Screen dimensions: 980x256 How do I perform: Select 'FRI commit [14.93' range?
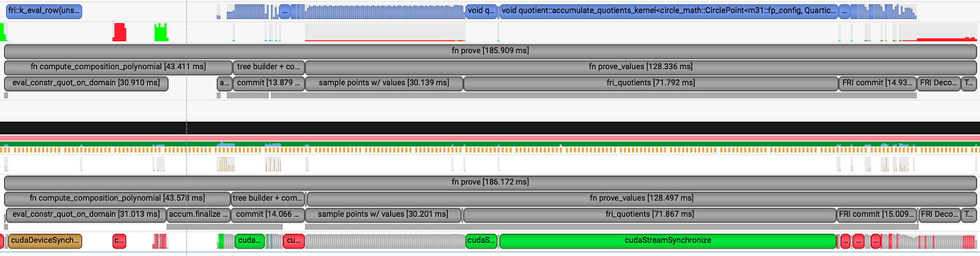tap(878, 83)
